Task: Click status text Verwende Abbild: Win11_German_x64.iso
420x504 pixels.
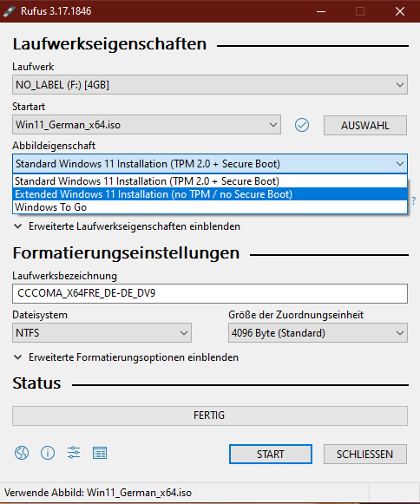Action: [x=98, y=493]
